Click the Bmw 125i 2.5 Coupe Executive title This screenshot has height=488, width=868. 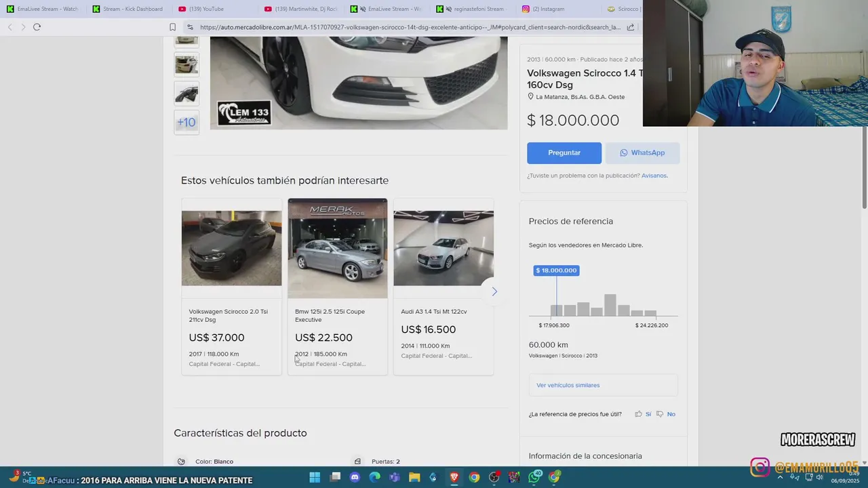click(330, 316)
